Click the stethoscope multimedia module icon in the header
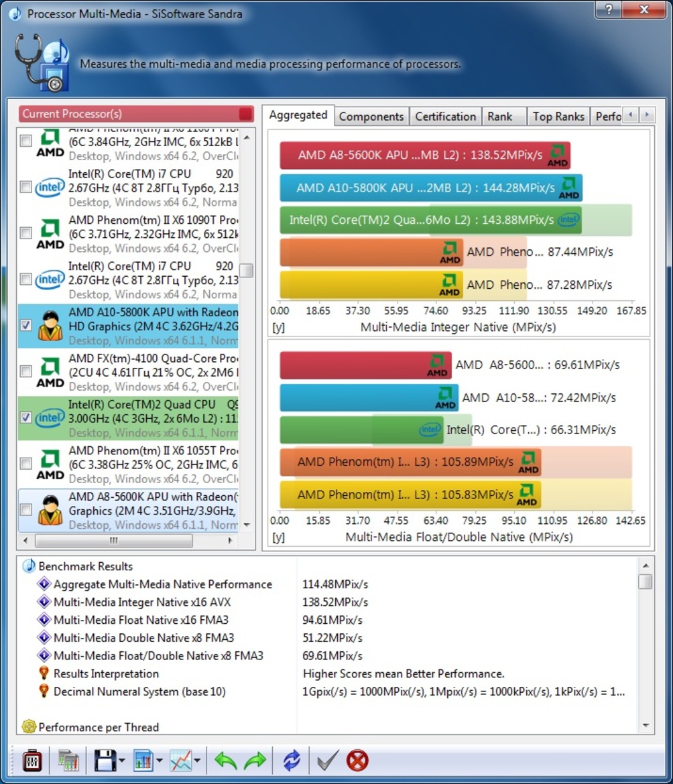The width and height of the screenshot is (673, 784). [42, 62]
